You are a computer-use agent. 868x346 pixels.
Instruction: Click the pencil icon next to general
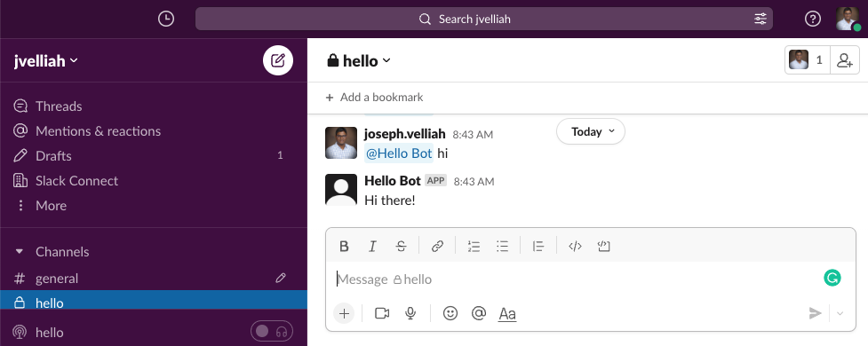coord(281,278)
